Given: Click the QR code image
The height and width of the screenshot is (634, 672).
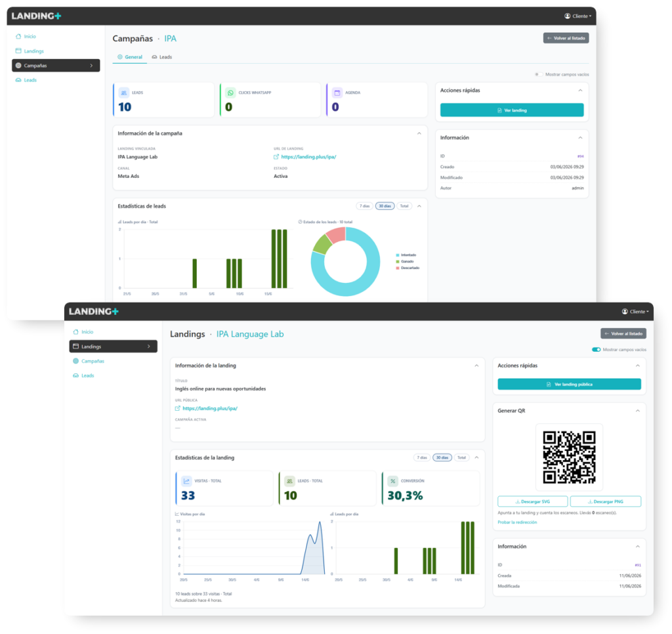Looking at the screenshot, I should coord(569,457).
